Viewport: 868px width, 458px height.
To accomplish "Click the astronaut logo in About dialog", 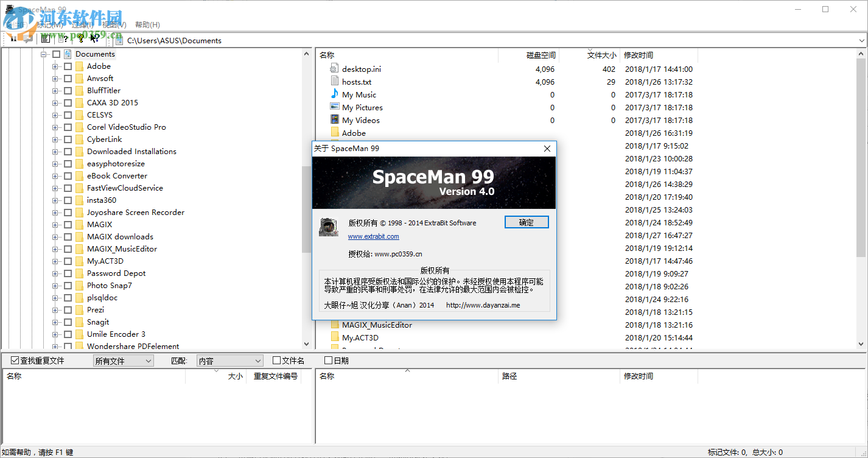I will tap(329, 228).
